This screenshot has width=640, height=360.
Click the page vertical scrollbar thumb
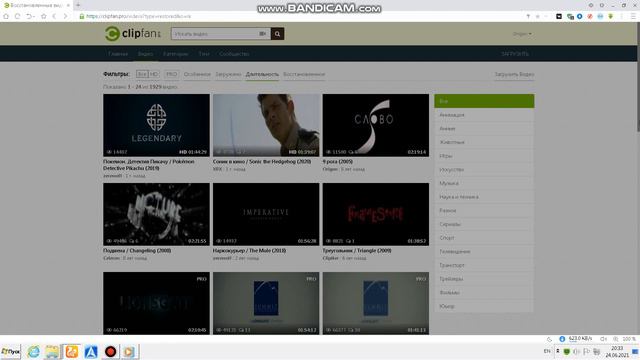point(638,77)
